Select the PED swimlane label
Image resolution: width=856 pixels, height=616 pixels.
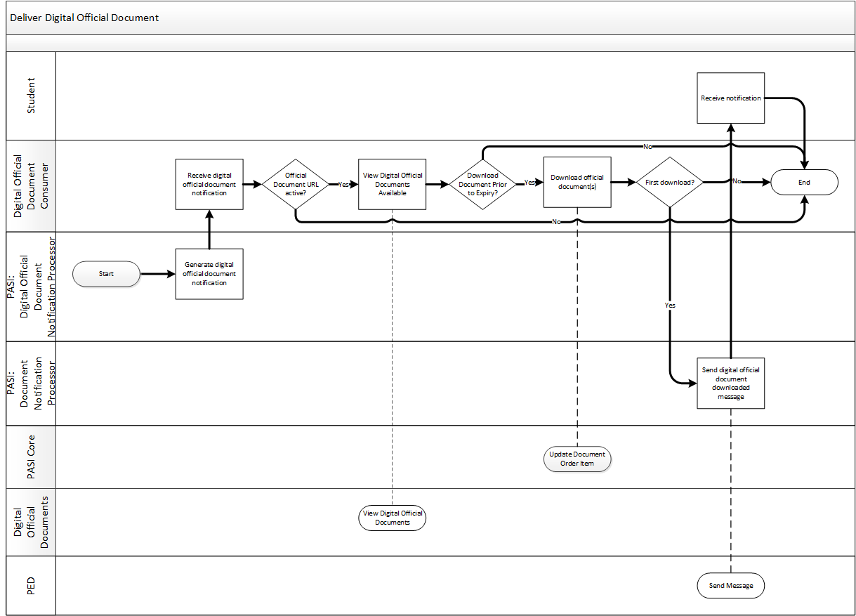pos(30,586)
